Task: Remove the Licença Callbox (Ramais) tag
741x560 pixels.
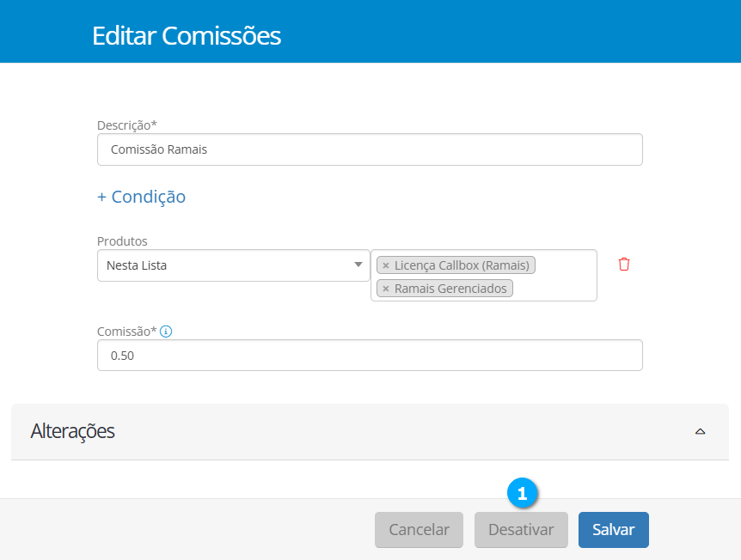Action: coord(386,265)
